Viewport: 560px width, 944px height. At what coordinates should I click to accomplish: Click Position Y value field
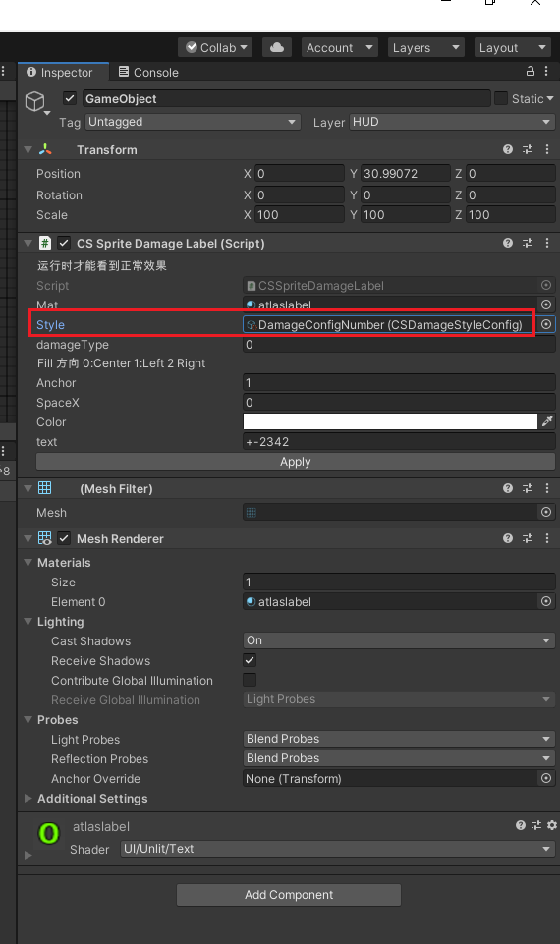tap(405, 174)
